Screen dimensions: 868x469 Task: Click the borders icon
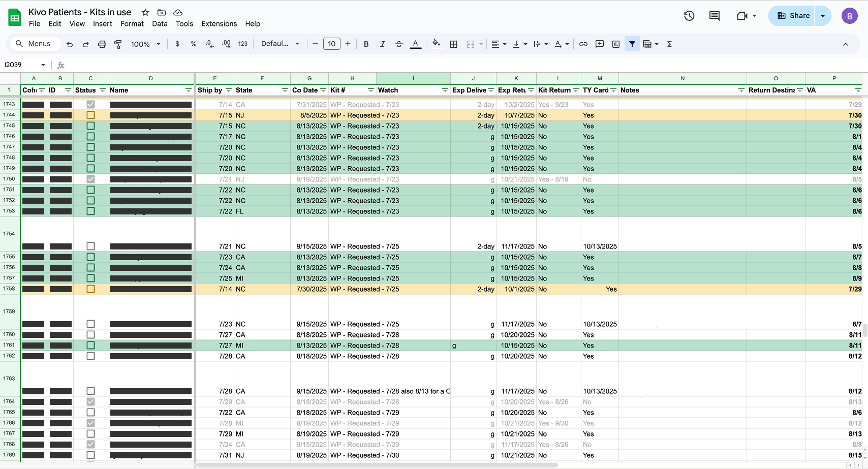453,44
